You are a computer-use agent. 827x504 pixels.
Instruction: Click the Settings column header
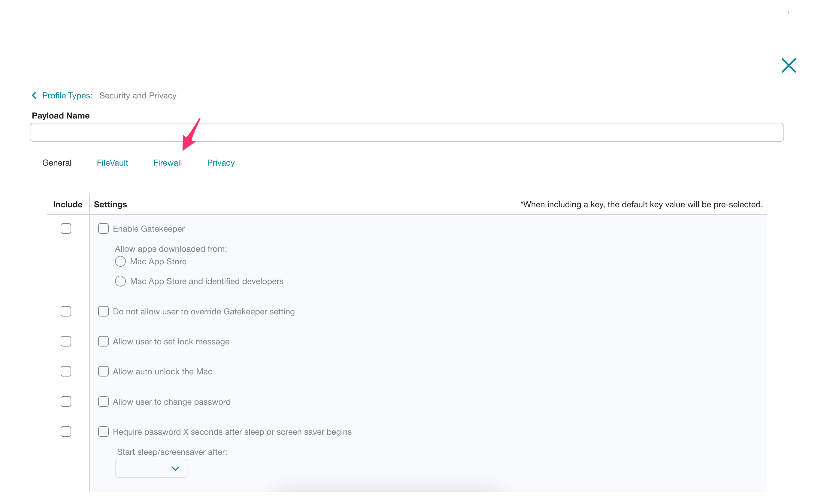pos(111,205)
